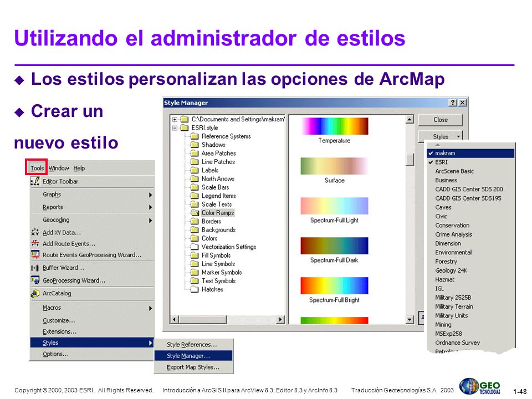This screenshot has height=399, width=532.
Task: Click the Close button in Style Manager
Action: click(x=441, y=120)
